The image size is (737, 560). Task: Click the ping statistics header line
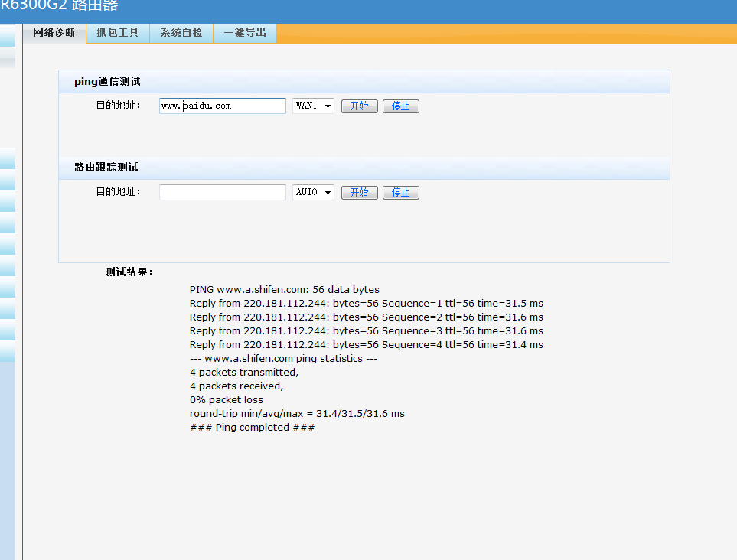click(283, 359)
